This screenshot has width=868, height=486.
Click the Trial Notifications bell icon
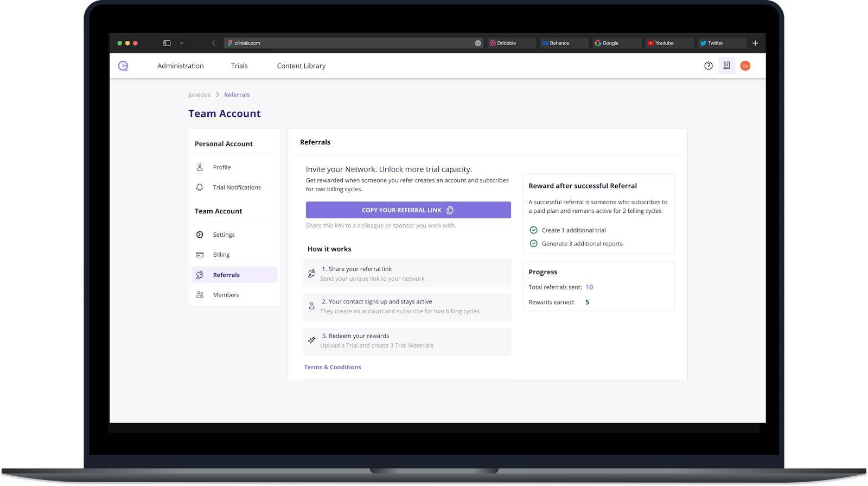tap(200, 187)
